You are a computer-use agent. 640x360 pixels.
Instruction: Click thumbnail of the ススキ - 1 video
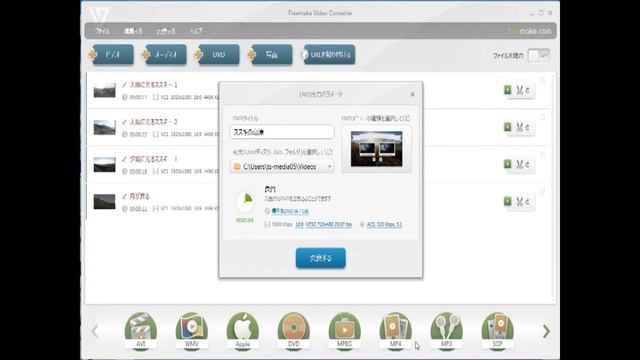(x=104, y=90)
